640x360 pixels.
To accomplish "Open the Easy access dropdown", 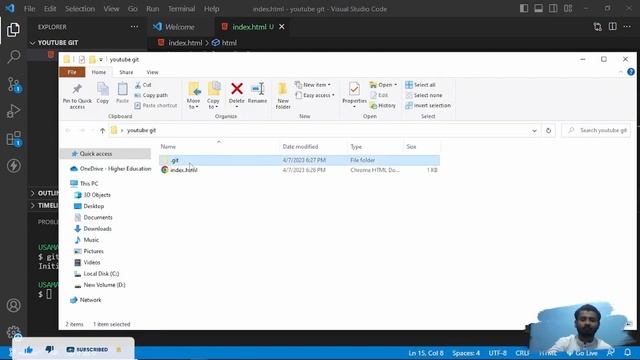I will coord(315,95).
